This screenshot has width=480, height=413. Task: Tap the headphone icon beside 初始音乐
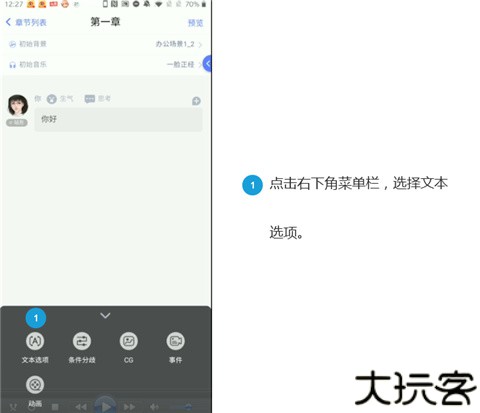click(13, 65)
